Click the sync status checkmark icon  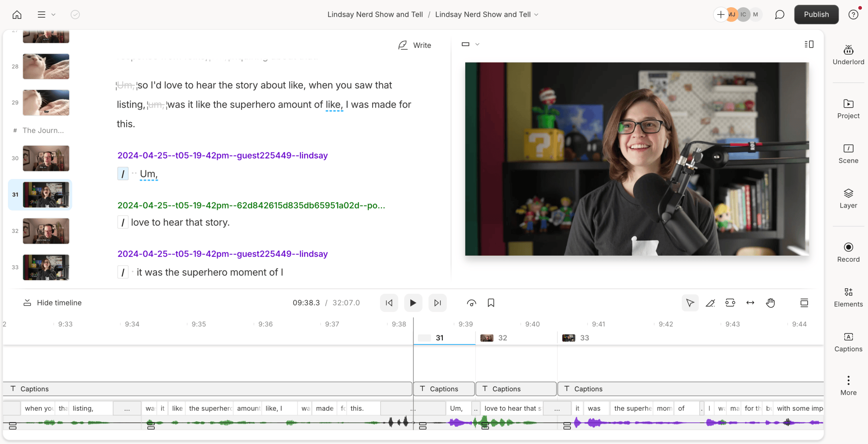[x=75, y=14]
